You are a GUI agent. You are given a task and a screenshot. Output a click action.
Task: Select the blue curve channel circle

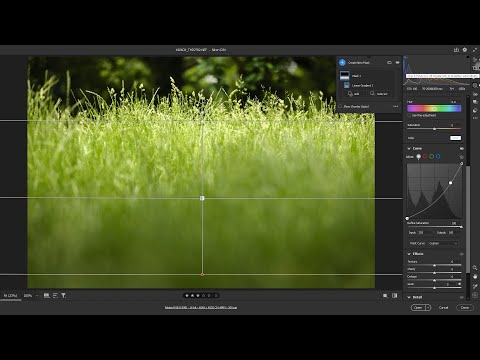438,156
